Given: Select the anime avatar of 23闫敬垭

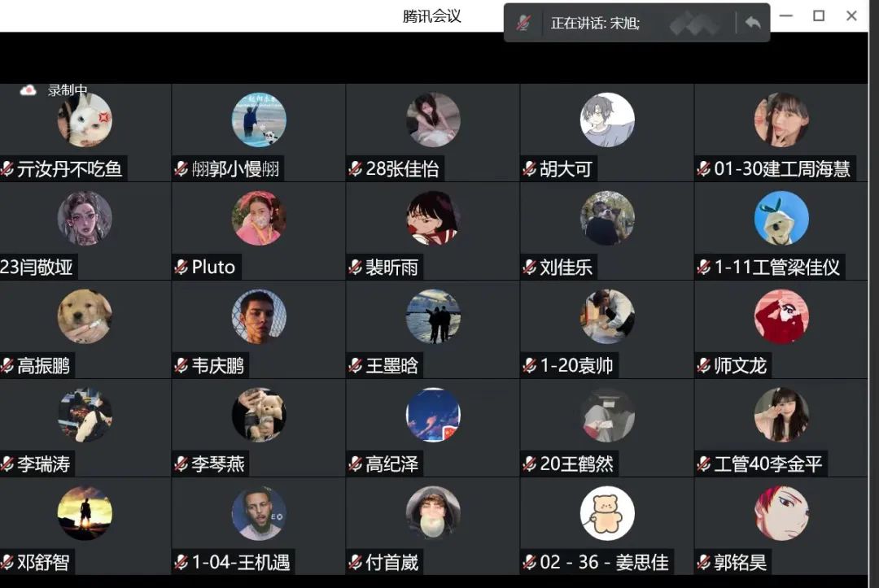Looking at the screenshot, I should 85,218.
